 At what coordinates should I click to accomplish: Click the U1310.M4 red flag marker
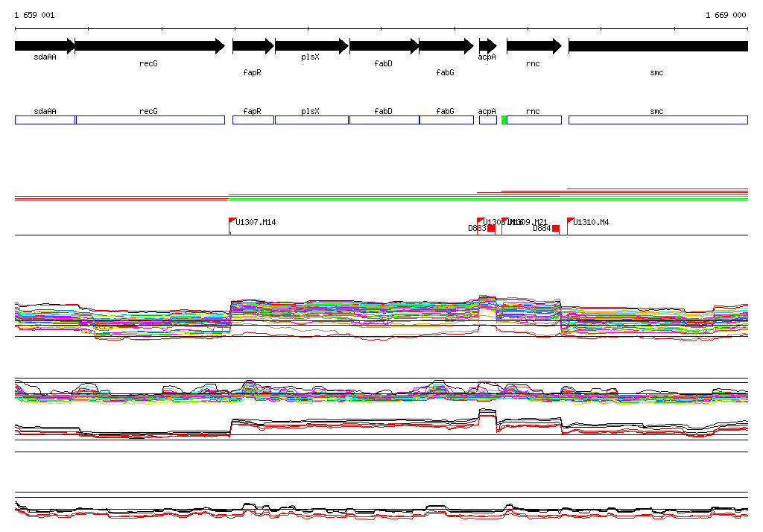coord(570,221)
